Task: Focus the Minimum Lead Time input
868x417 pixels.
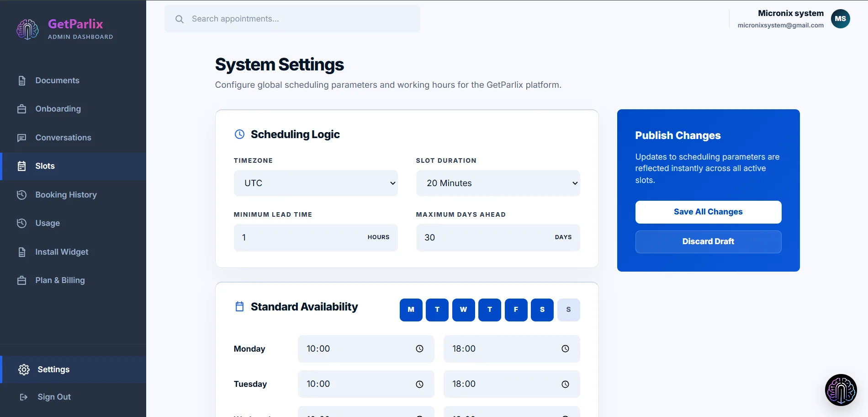Action: 316,237
